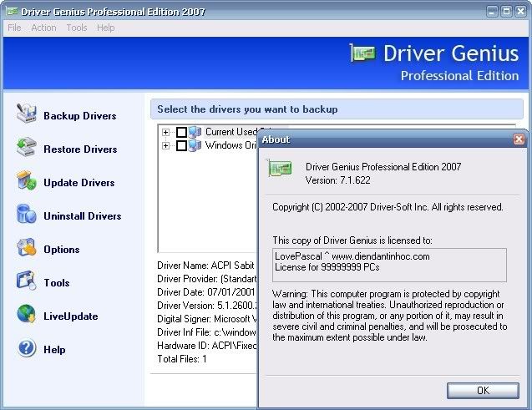Image resolution: width=532 pixels, height=410 pixels.
Task: Open the Tools menu in menu bar
Action: click(x=77, y=28)
